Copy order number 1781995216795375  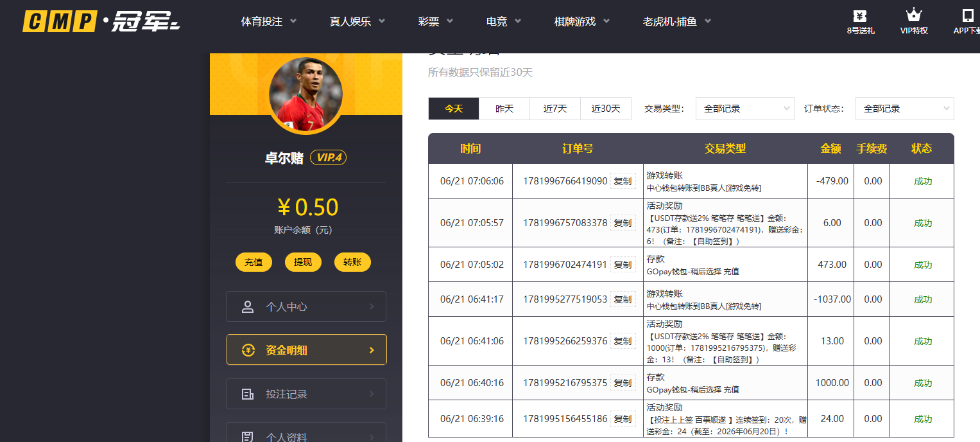(623, 383)
